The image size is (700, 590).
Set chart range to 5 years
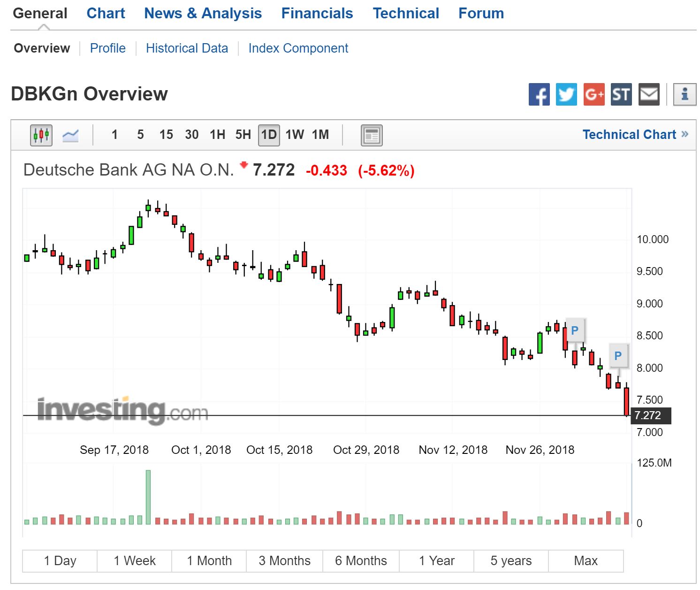[511, 561]
